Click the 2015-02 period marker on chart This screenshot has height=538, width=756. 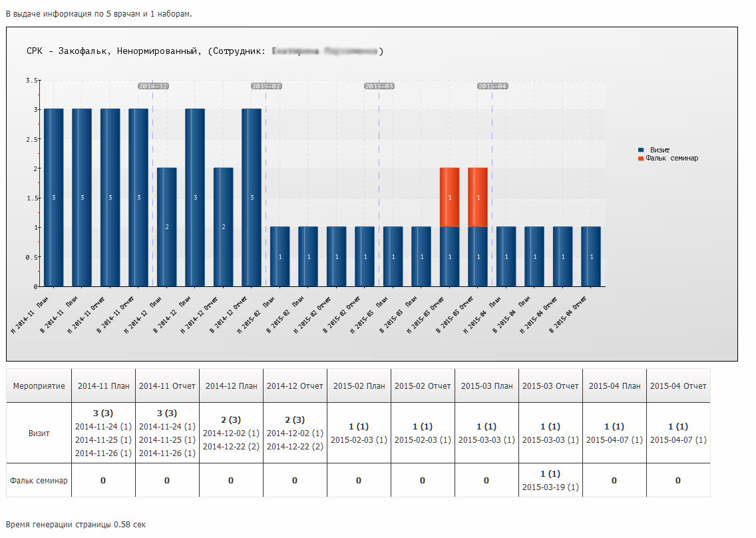(266, 86)
